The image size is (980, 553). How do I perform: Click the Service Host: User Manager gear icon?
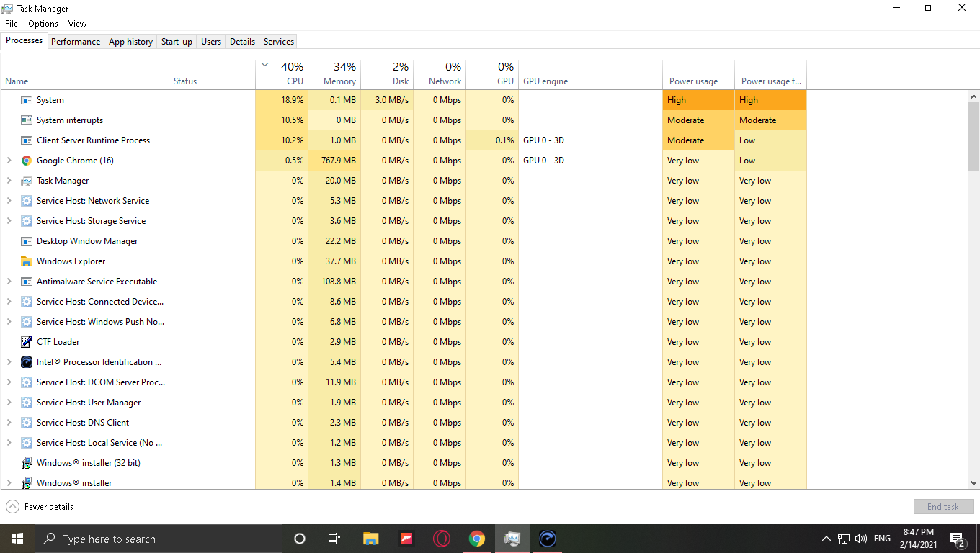27,403
